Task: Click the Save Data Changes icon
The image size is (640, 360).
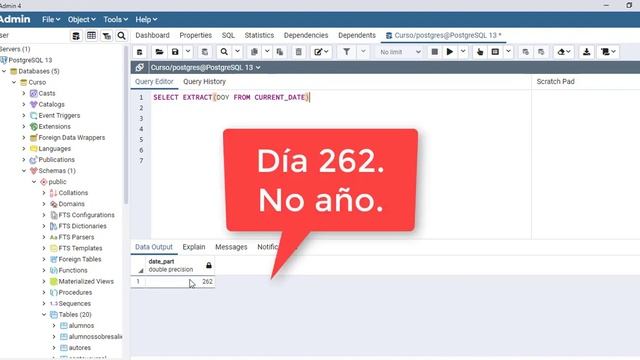Action: (x=205, y=52)
